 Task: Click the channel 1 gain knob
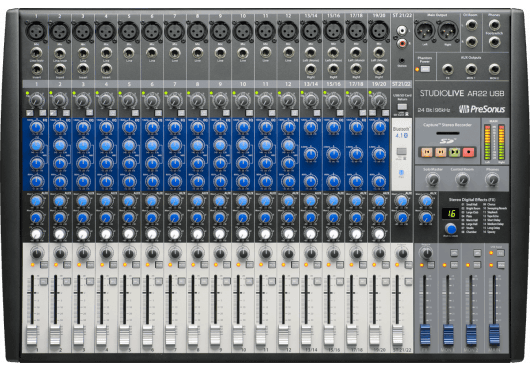(x=36, y=100)
